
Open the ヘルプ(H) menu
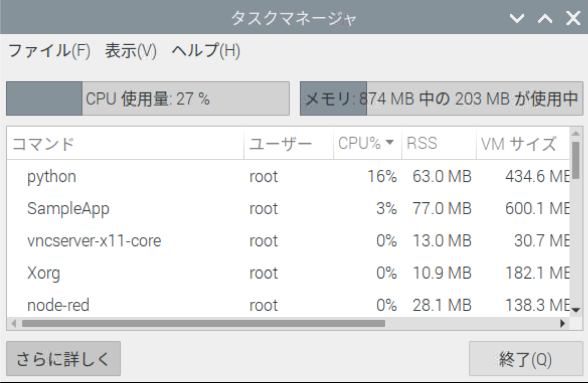(206, 51)
